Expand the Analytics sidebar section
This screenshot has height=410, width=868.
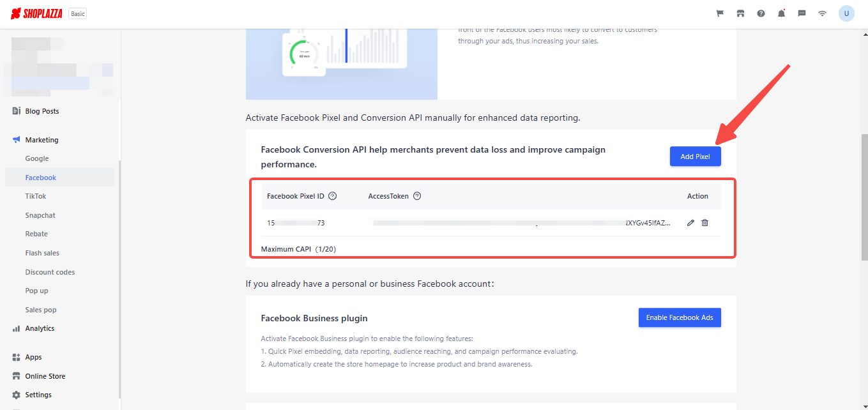coord(40,328)
